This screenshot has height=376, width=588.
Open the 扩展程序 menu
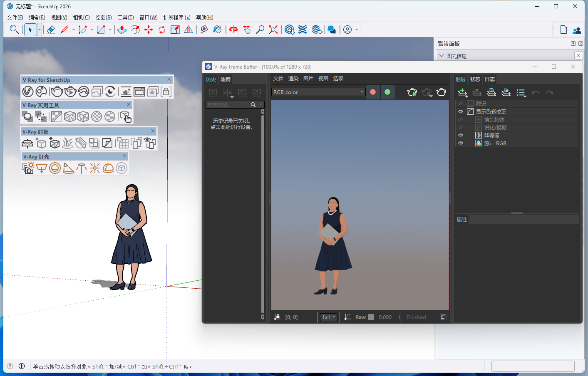[176, 17]
